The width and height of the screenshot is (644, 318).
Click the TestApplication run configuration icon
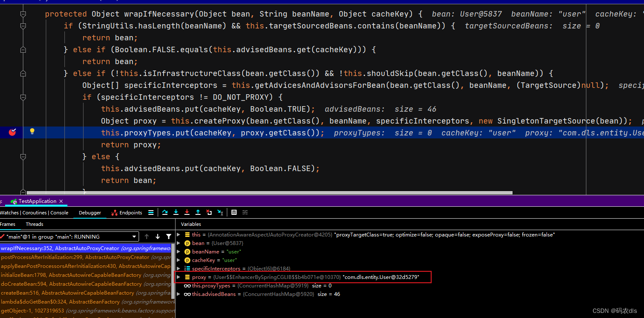point(14,201)
